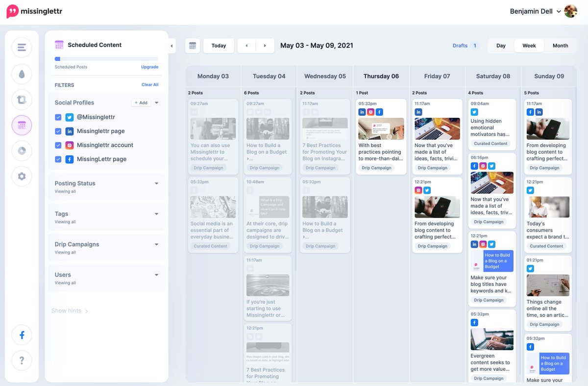Screen dimensions: 588x386
Task: Open Monday 05:32pm 'Social media is an' post
Action: point(213,215)
